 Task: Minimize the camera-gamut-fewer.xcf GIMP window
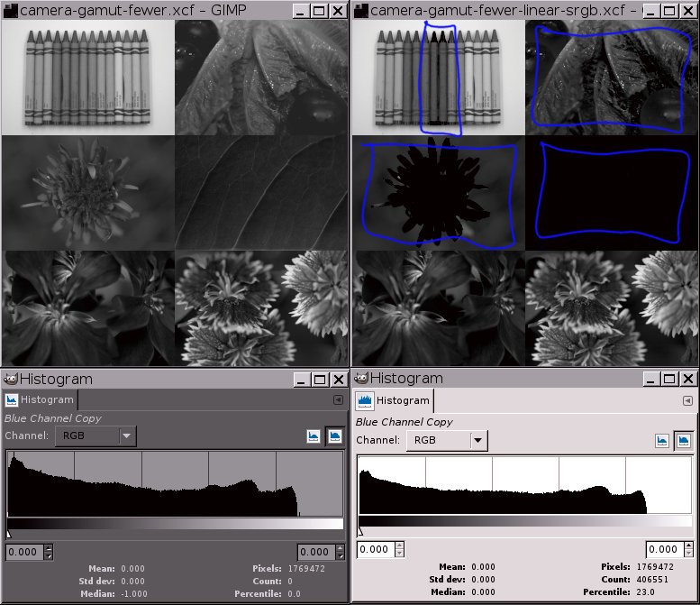tap(300, 11)
